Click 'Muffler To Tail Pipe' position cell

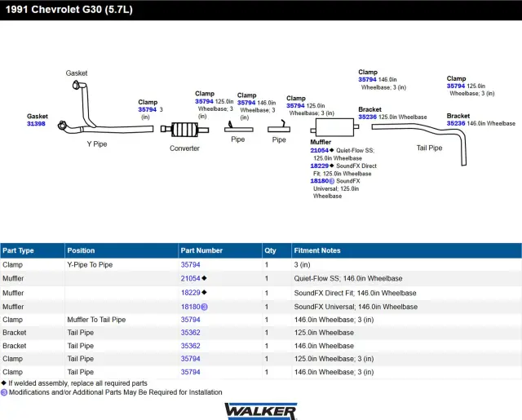[96, 320]
